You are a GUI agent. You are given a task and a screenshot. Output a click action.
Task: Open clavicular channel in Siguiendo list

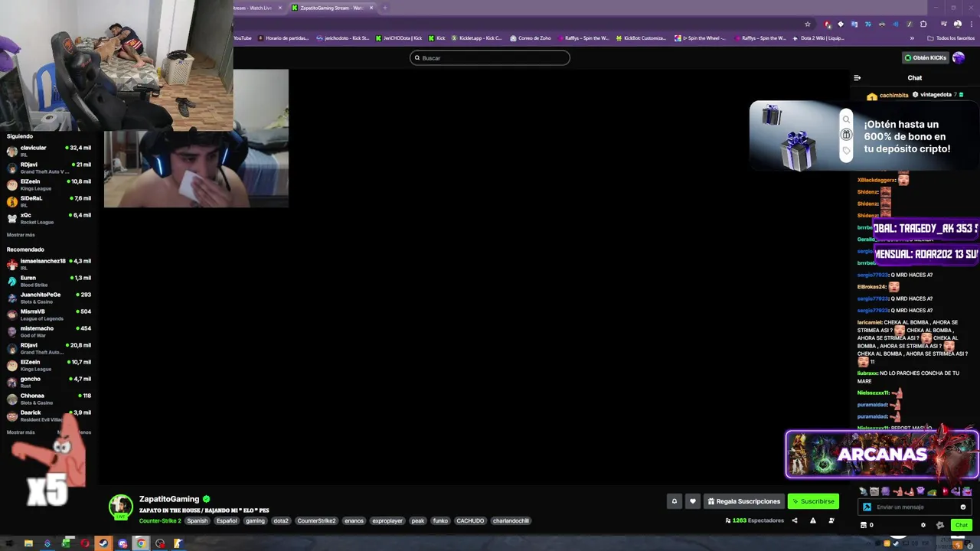(x=49, y=151)
